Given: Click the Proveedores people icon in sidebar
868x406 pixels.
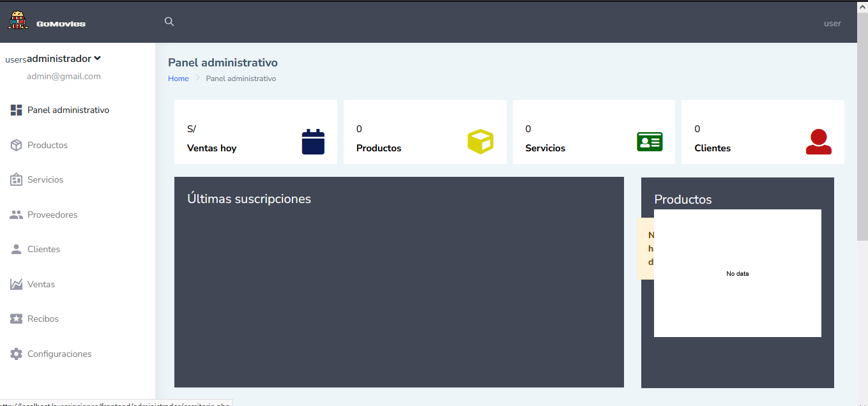Looking at the screenshot, I should (x=17, y=215).
